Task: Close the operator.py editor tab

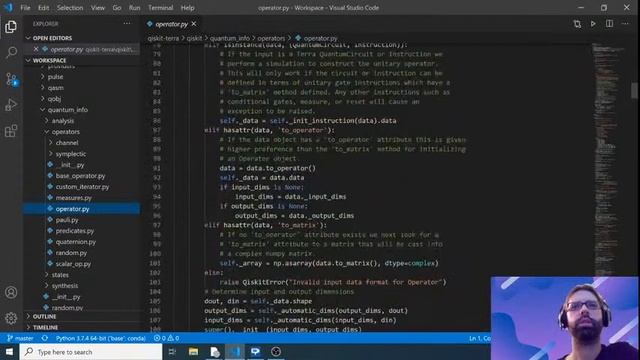Action: (194, 24)
